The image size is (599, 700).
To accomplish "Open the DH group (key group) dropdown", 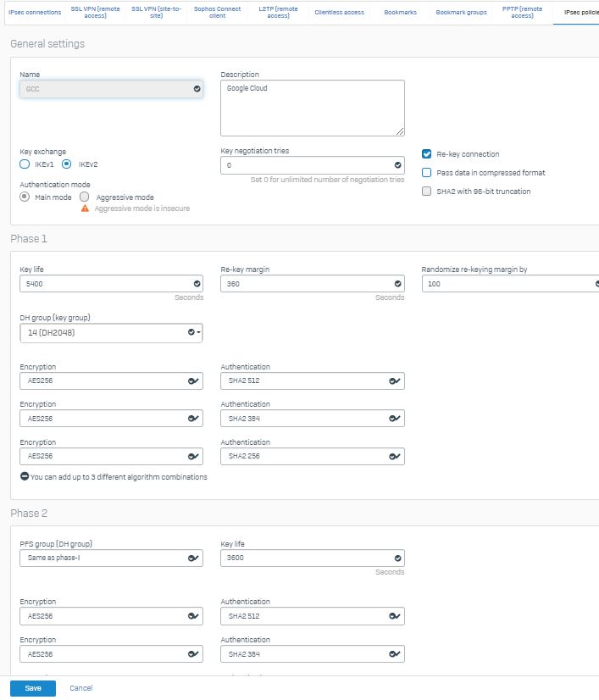I will tap(111, 333).
